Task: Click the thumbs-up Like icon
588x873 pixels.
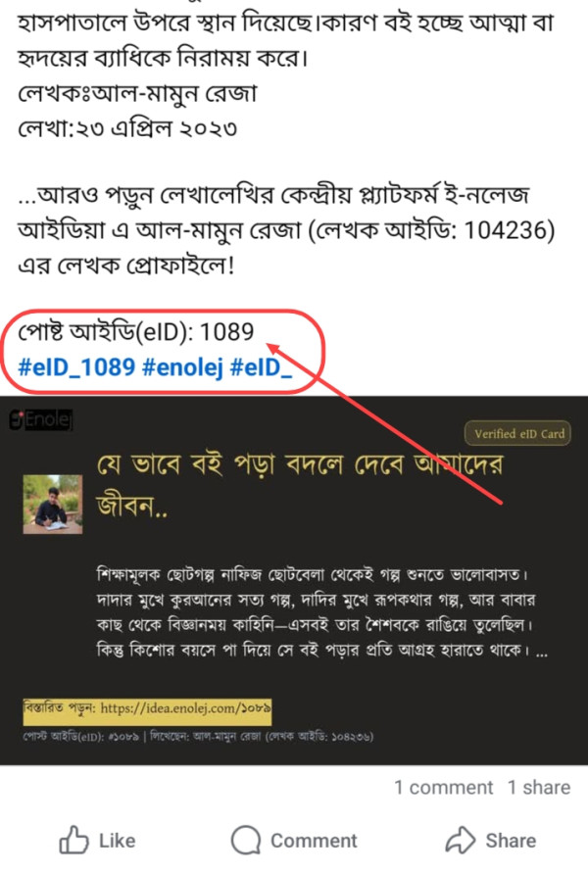Action: pyautogui.click(x=74, y=840)
